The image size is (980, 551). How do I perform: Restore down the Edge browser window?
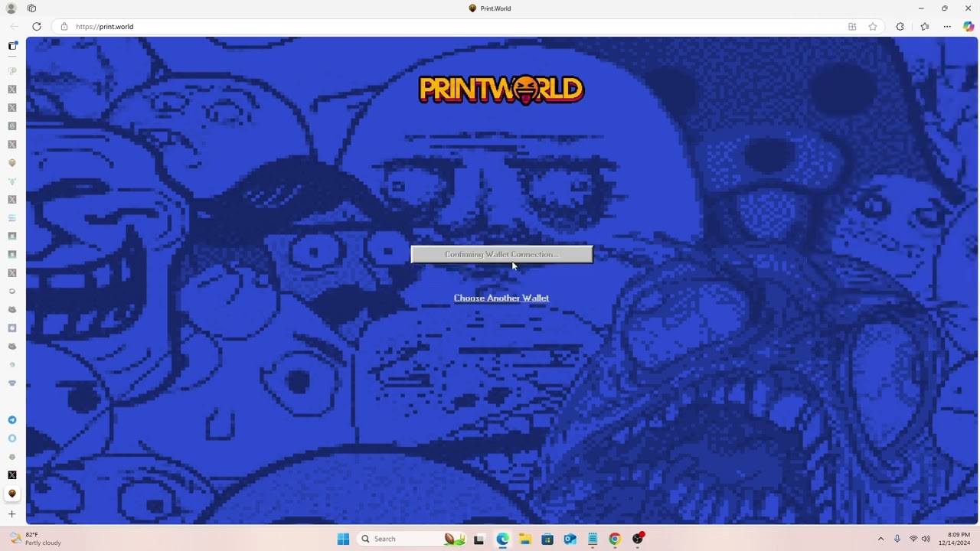[945, 8]
